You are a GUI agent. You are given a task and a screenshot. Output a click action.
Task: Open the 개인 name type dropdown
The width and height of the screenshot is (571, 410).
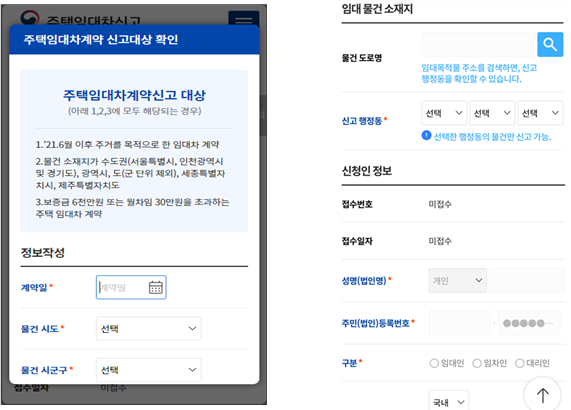click(x=458, y=280)
